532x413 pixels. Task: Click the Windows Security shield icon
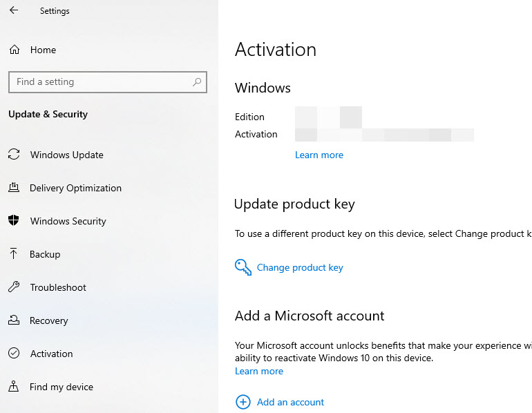(x=14, y=221)
